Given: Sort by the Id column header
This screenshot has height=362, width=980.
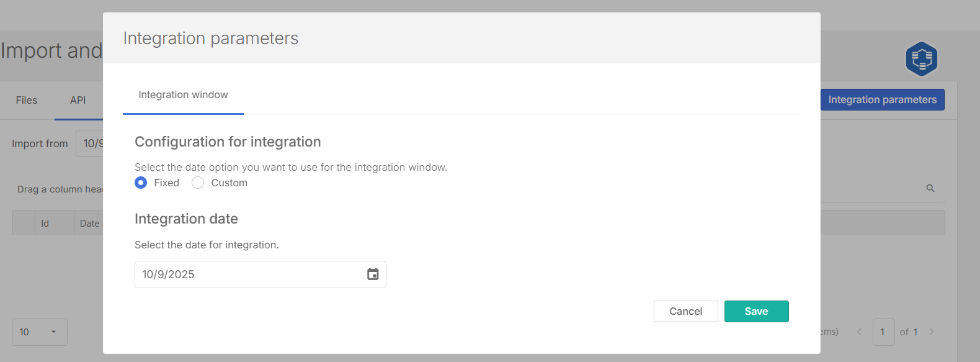Looking at the screenshot, I should coord(45,224).
